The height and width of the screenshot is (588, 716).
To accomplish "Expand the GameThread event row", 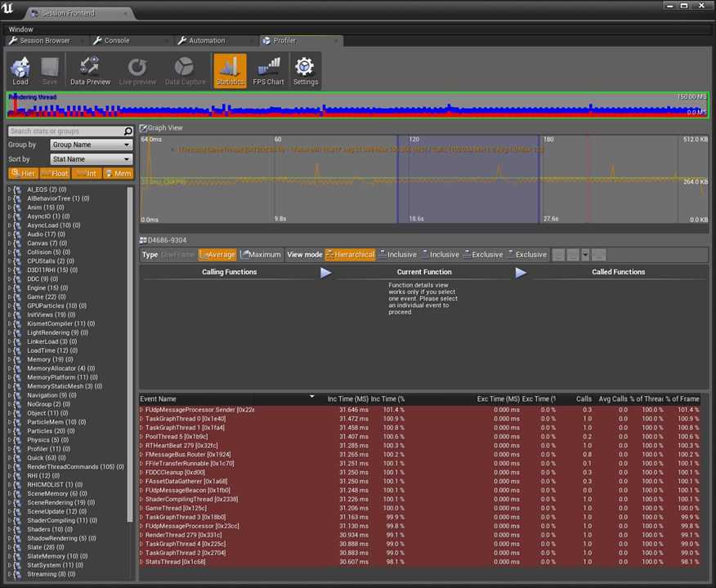I will click(141, 508).
